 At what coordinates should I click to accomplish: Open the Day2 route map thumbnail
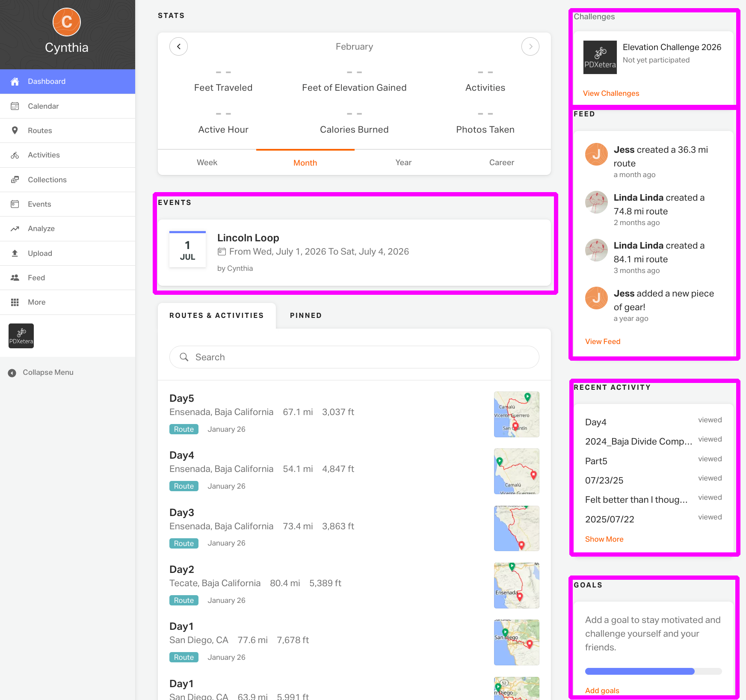pos(517,585)
